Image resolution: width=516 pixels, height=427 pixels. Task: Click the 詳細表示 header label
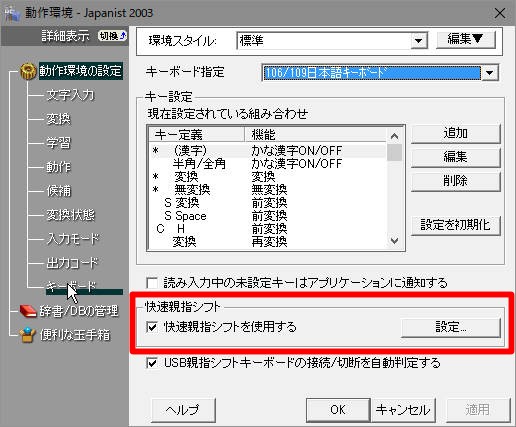66,36
